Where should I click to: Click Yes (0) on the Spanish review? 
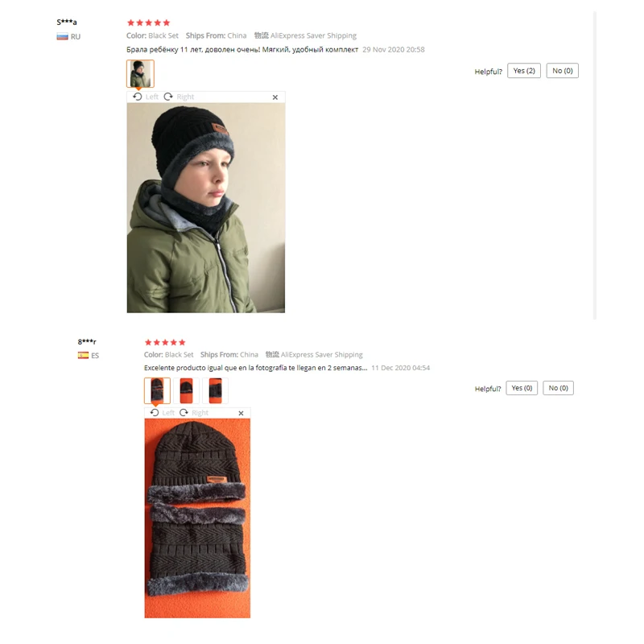point(522,388)
